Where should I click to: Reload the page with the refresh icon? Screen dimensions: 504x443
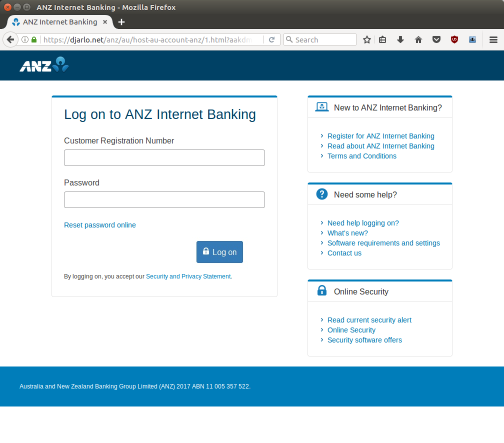click(x=271, y=39)
